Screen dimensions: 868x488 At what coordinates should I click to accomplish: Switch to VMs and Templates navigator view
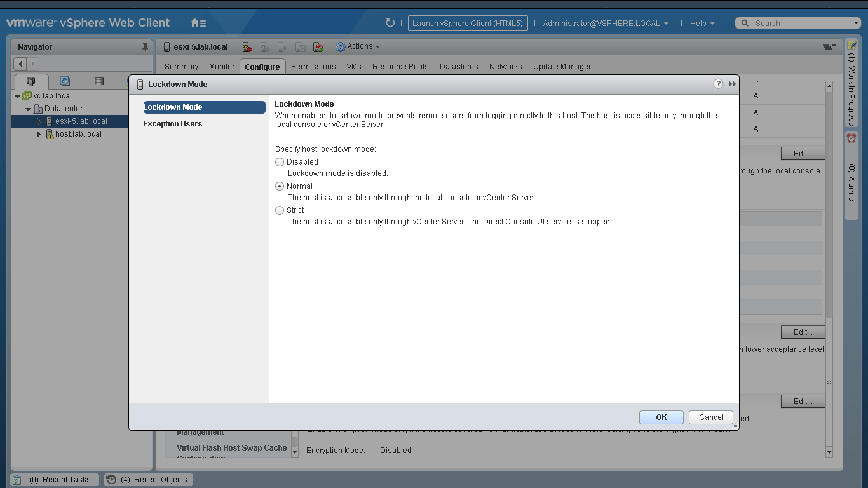[65, 81]
